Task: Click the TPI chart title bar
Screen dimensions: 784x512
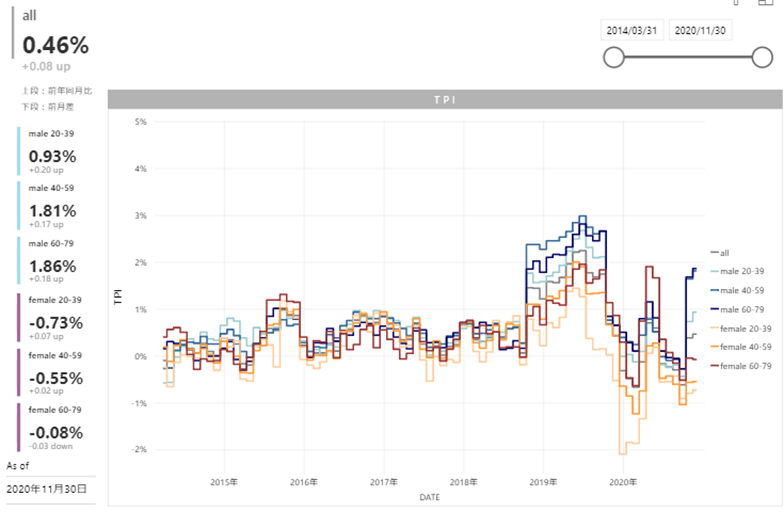Action: click(443, 100)
